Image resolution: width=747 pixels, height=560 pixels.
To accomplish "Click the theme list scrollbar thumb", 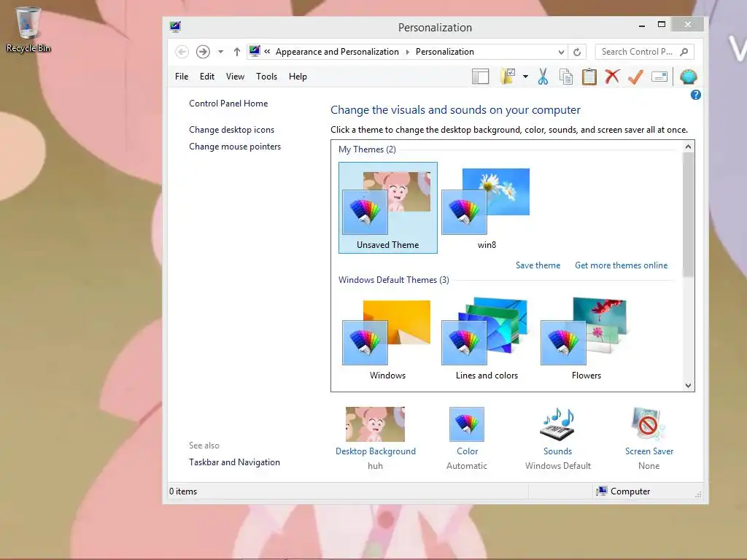I will tap(688, 214).
